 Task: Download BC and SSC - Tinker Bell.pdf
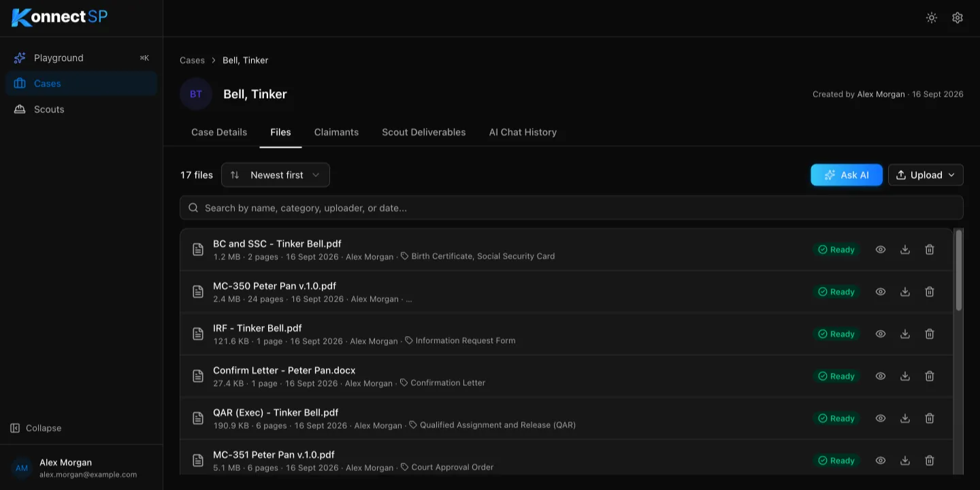[x=905, y=250]
